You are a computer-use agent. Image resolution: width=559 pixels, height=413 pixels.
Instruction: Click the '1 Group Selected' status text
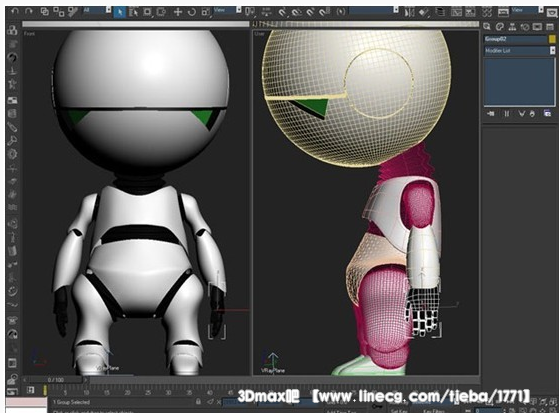click(x=71, y=402)
